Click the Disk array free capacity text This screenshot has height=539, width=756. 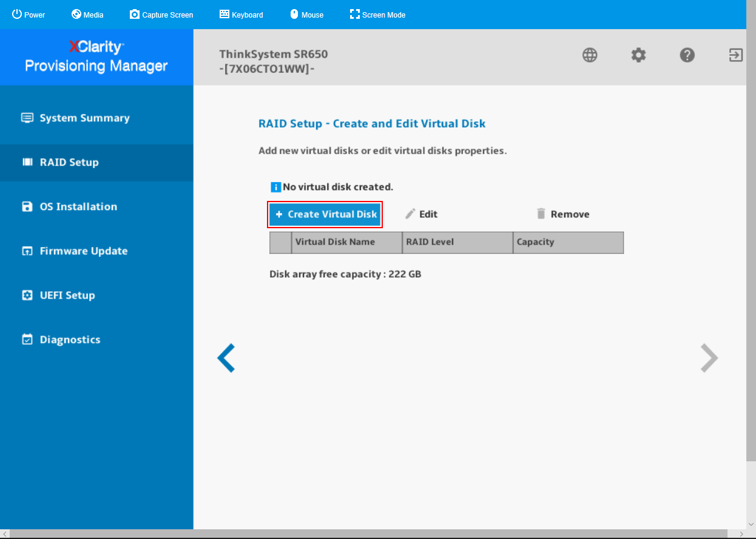(345, 274)
